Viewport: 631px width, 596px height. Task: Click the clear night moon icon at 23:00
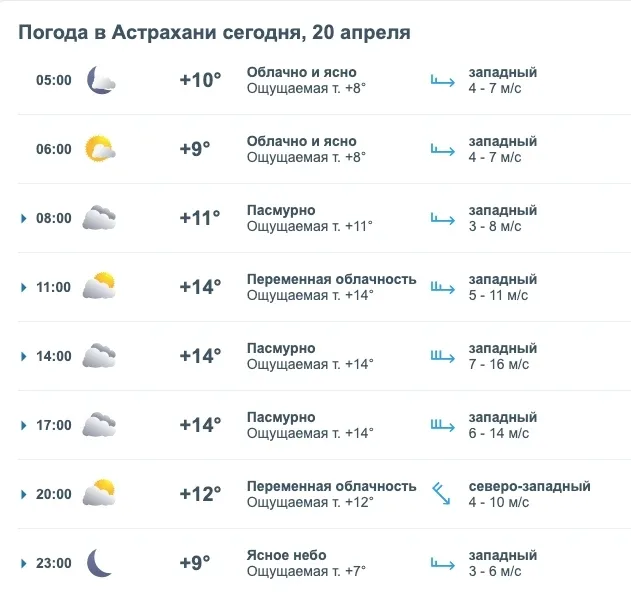(x=99, y=562)
